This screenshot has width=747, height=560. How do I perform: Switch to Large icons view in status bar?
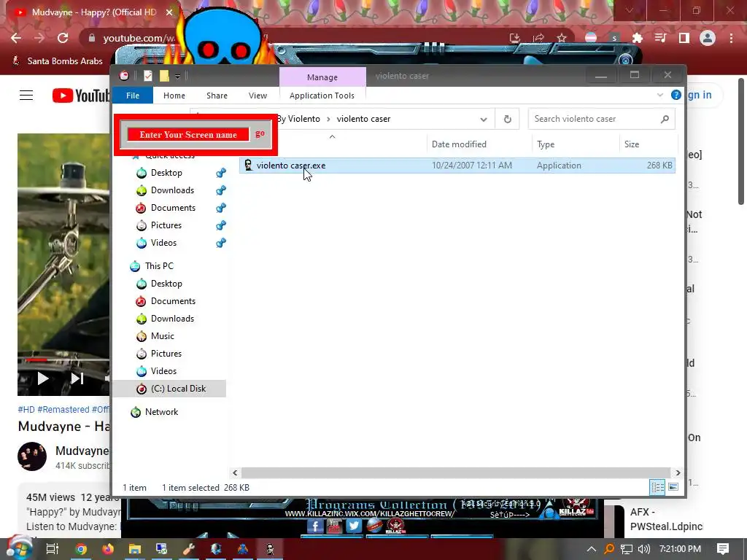click(673, 487)
